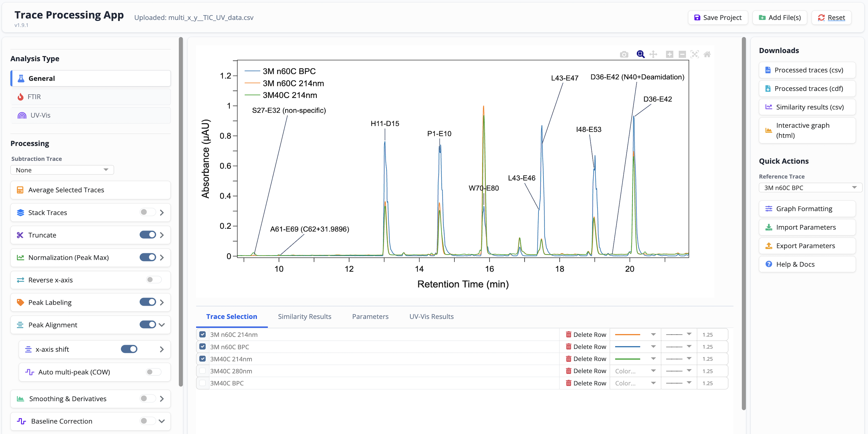868x434 pixels.
Task: Delete the 3M40C BPC row trash icon
Action: pos(568,383)
